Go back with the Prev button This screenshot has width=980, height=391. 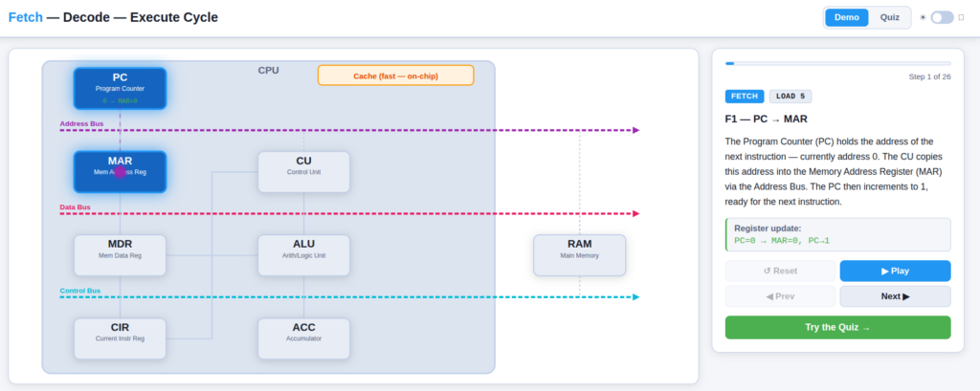(x=780, y=296)
